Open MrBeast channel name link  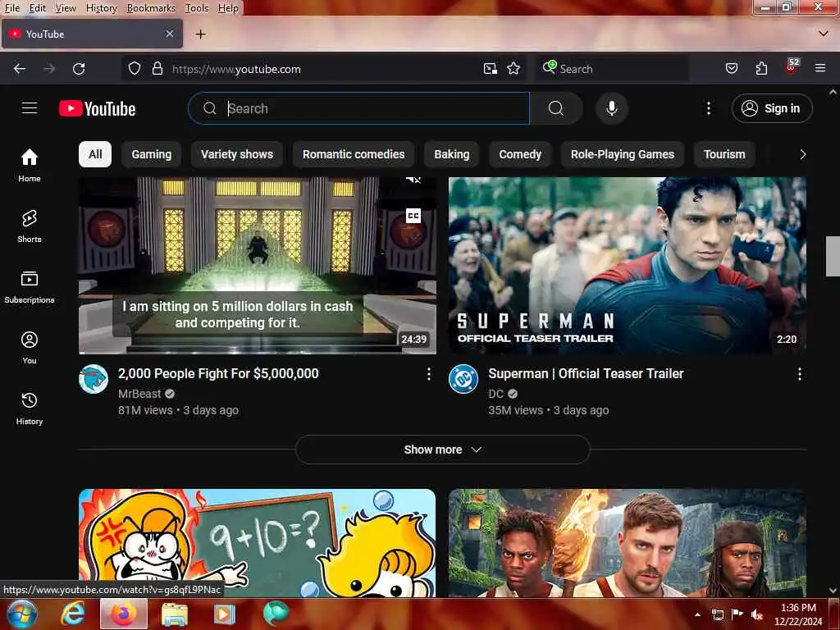coord(139,394)
